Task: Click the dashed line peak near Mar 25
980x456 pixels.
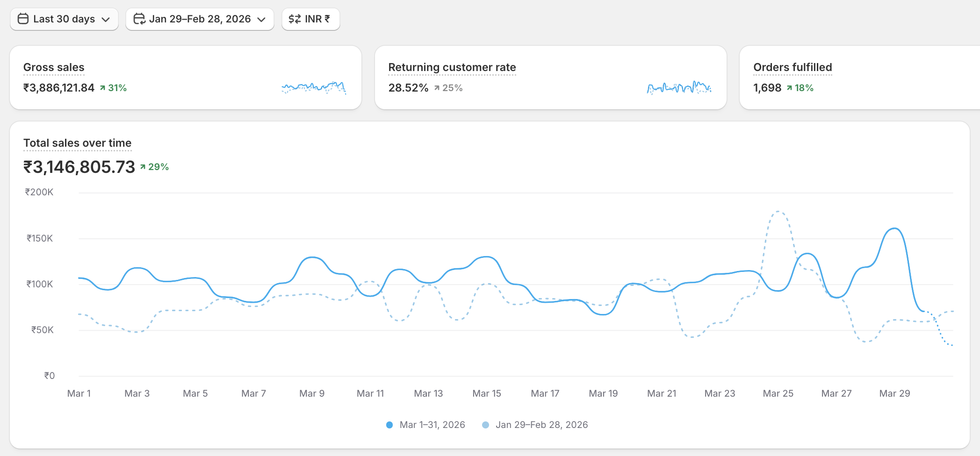Action: (778, 212)
